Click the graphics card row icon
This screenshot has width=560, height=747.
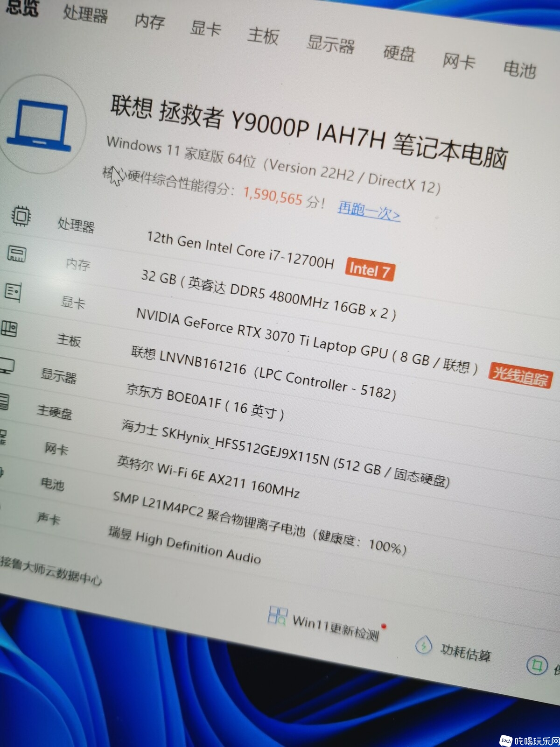(13, 292)
